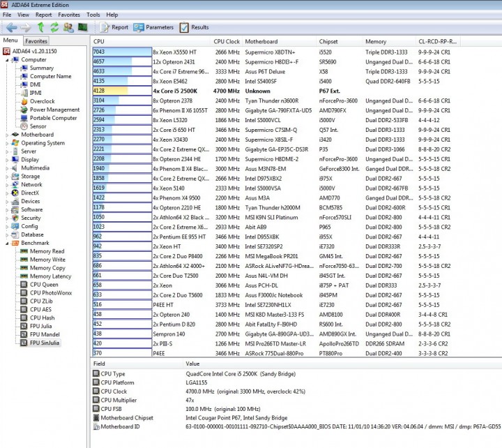This screenshot has width=502, height=448.
Task: Click the green monitor toolbar icon
Action: [x=82, y=27]
